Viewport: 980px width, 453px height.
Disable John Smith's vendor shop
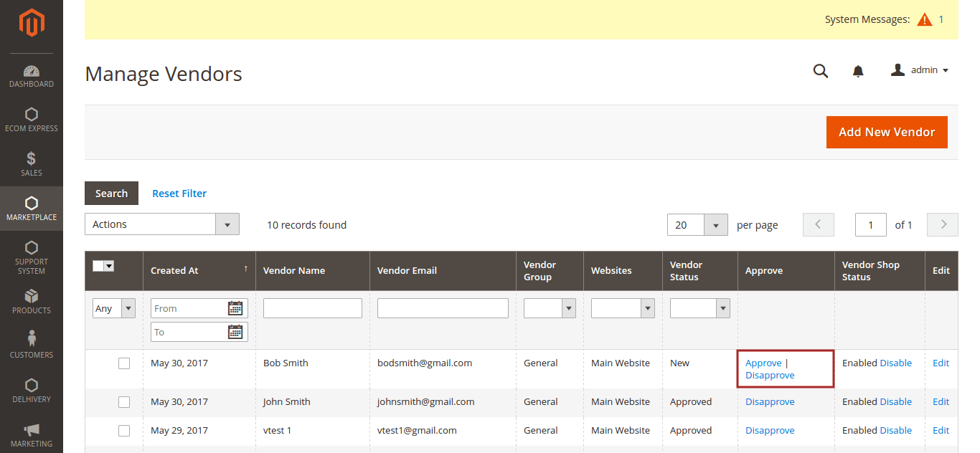point(896,402)
